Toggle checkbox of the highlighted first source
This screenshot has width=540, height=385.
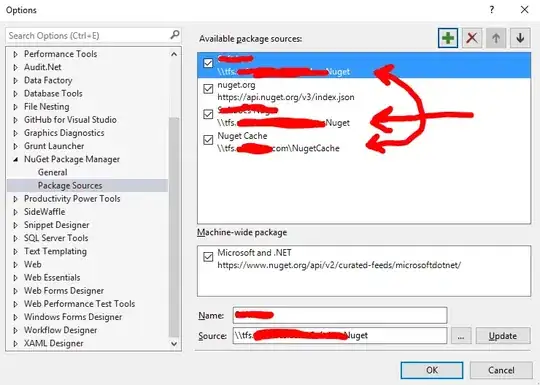[x=208, y=63]
